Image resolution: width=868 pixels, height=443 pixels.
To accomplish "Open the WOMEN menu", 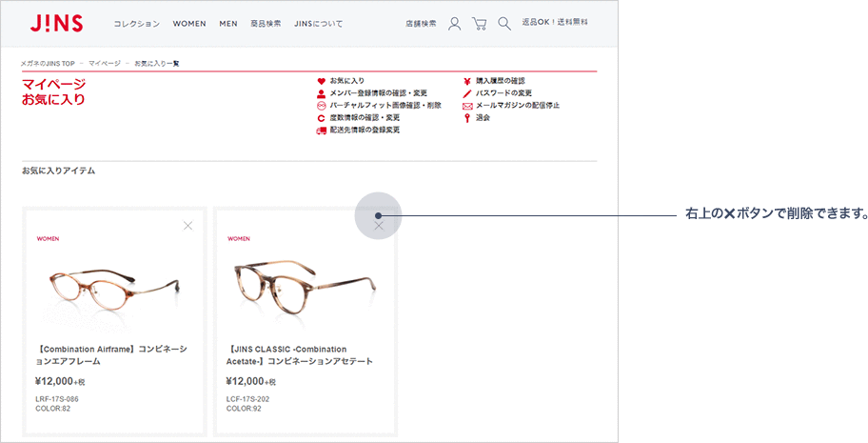I will [x=189, y=24].
